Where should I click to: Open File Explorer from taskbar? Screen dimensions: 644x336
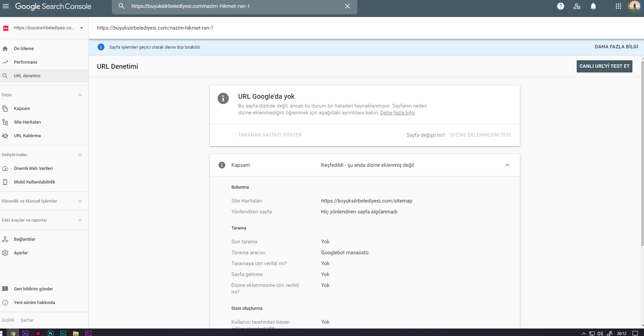(76, 333)
